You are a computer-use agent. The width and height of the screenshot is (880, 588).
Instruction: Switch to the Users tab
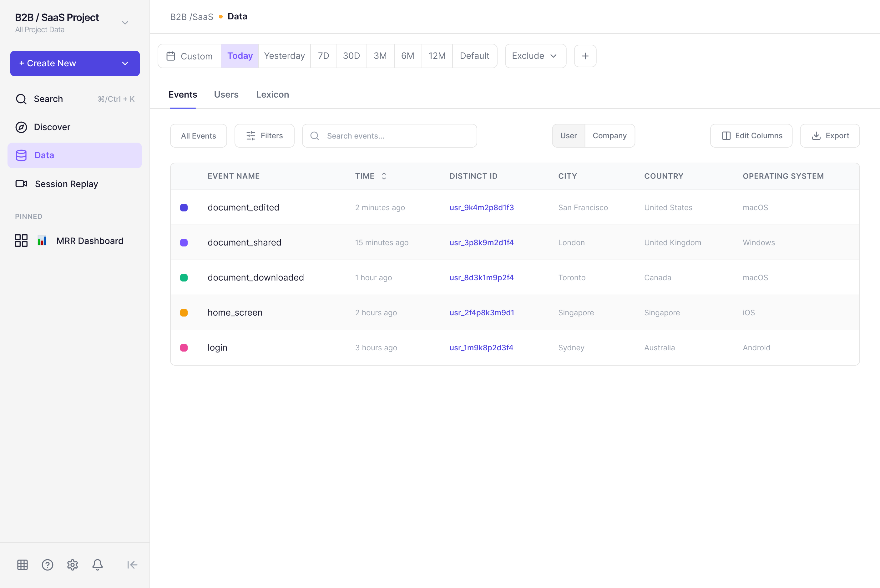(226, 94)
